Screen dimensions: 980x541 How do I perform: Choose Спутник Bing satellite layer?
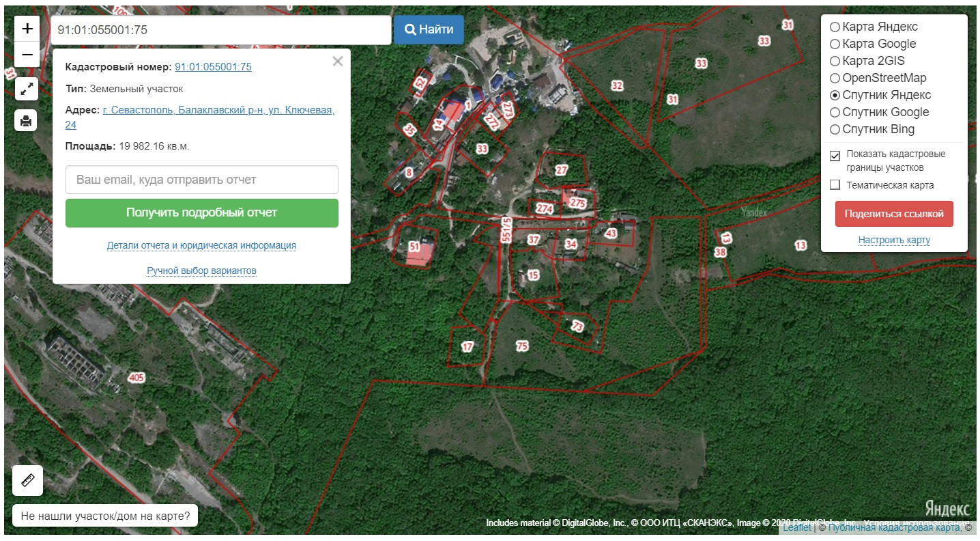pyautogui.click(x=835, y=130)
